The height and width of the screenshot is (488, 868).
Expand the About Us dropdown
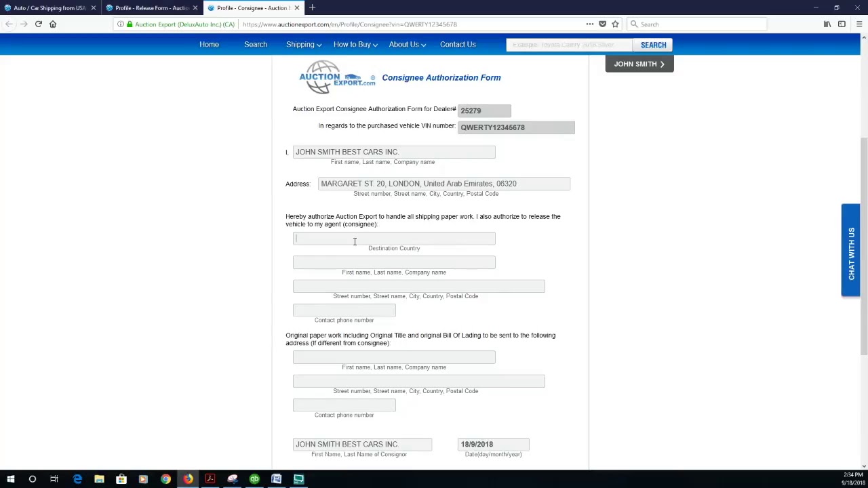coord(407,45)
